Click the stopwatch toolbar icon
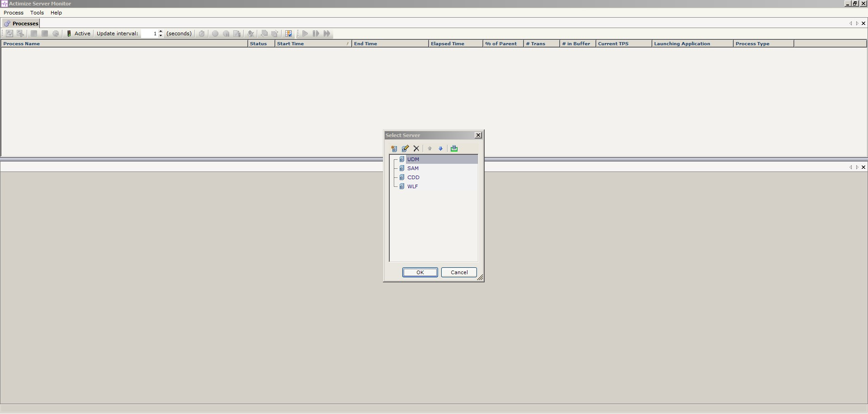The image size is (868, 414). point(202,33)
